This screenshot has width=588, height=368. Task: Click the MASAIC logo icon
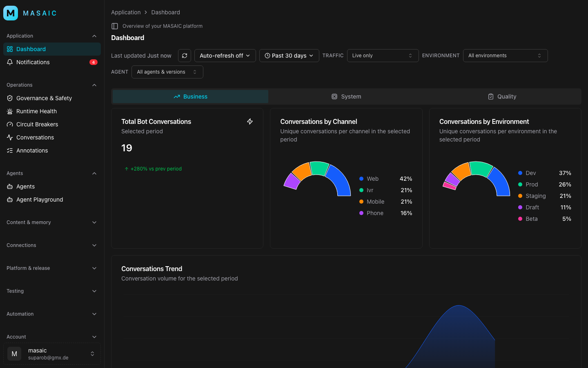pos(11,13)
